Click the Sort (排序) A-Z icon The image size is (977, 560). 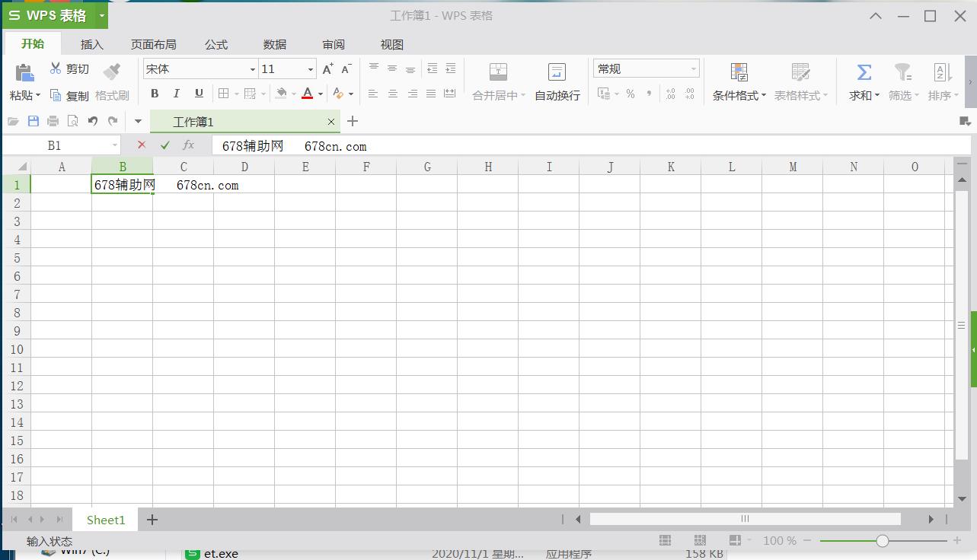click(x=943, y=72)
